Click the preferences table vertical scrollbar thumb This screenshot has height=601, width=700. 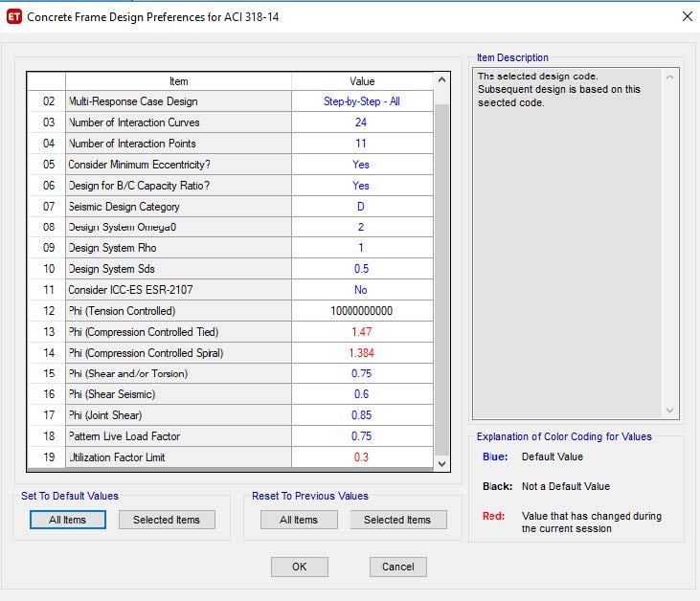click(x=442, y=280)
